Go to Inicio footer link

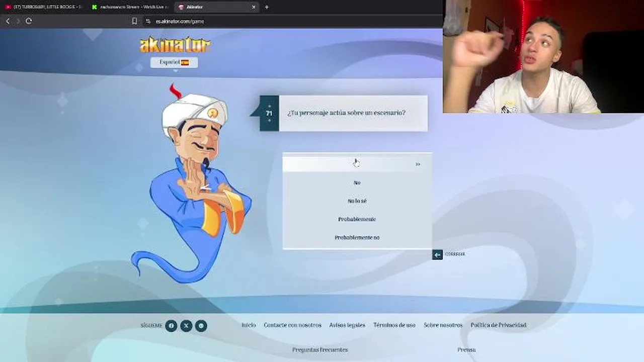(249, 325)
